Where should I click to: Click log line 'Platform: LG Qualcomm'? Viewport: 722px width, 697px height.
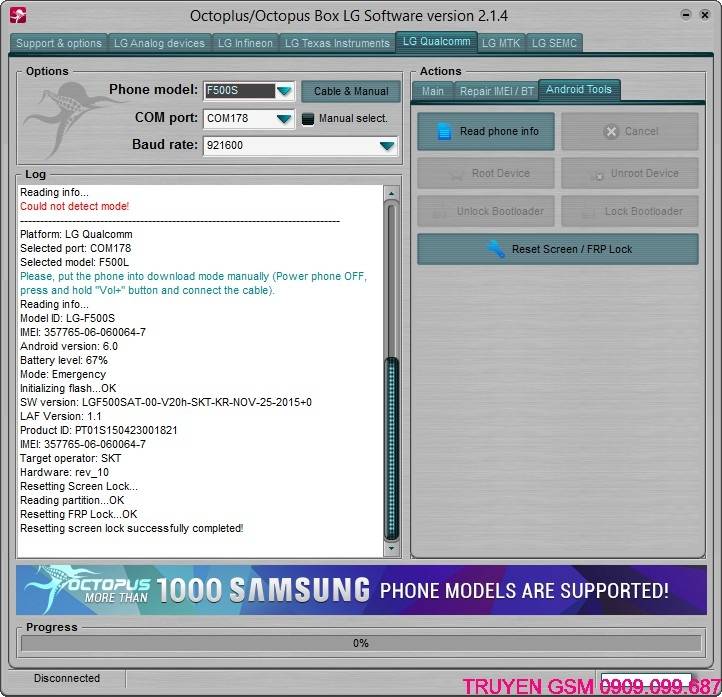76,234
